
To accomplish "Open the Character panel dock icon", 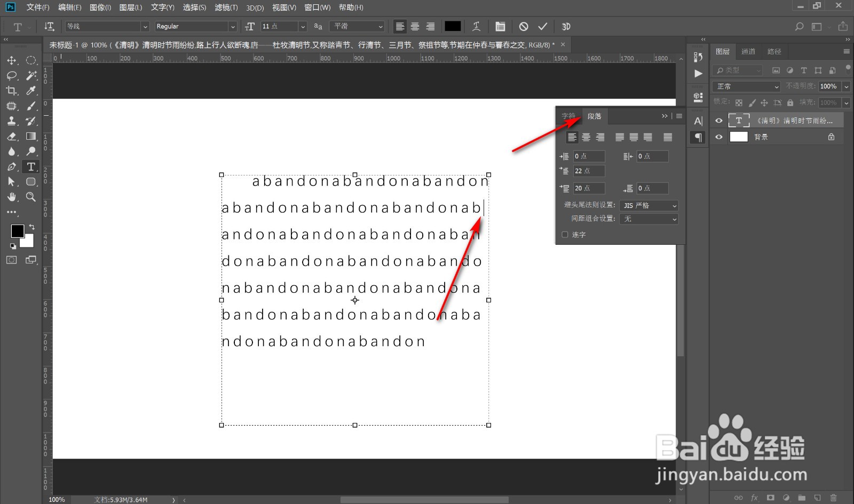I will pyautogui.click(x=698, y=121).
